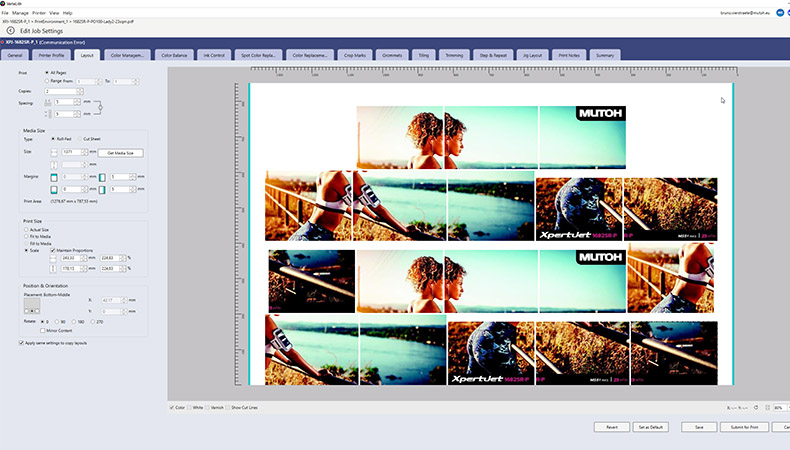
Task: Open the Summary tab
Action: click(605, 55)
